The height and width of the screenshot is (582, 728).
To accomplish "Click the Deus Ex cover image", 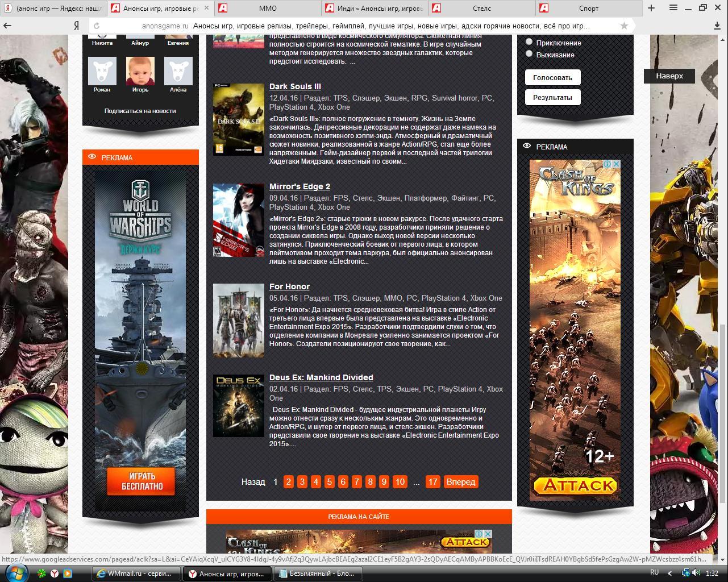I will pyautogui.click(x=239, y=406).
